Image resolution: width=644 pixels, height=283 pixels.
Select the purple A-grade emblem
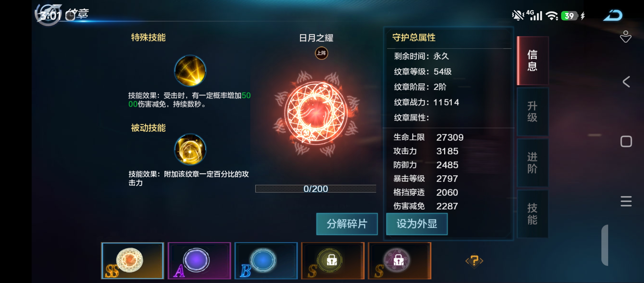tap(199, 260)
